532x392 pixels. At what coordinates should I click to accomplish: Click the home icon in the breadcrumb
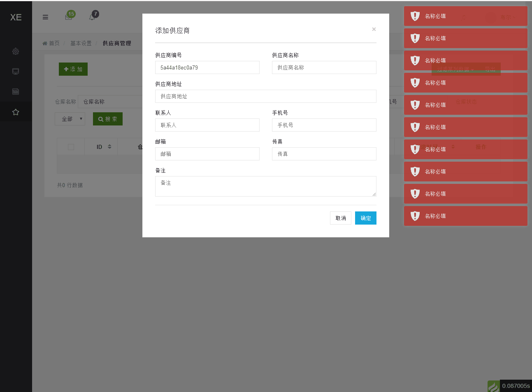tap(45, 43)
